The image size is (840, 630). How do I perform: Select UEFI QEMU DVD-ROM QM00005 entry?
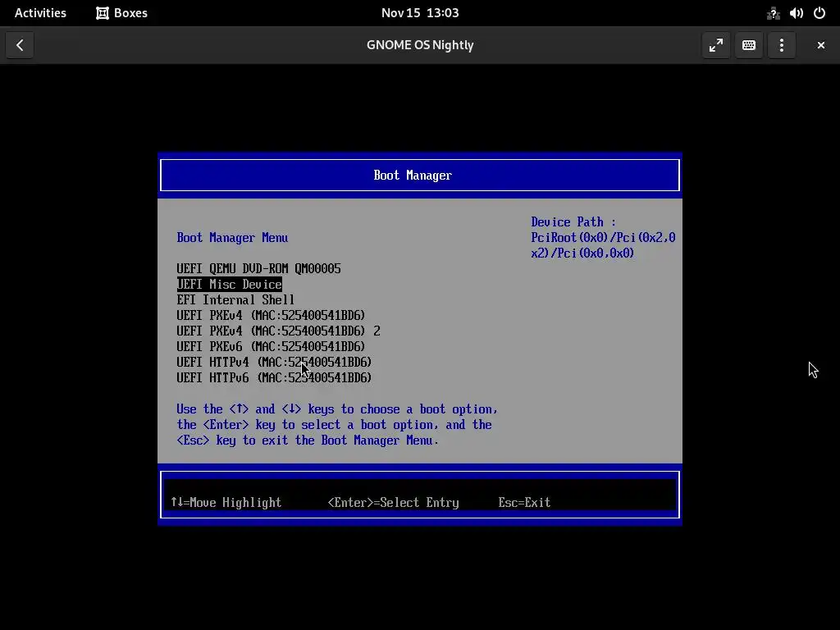[x=258, y=268]
